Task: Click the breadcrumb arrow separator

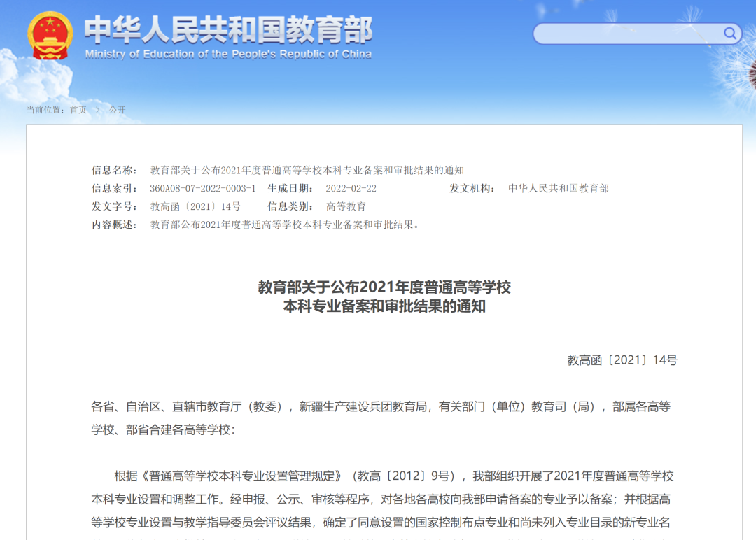Action: 97,110
